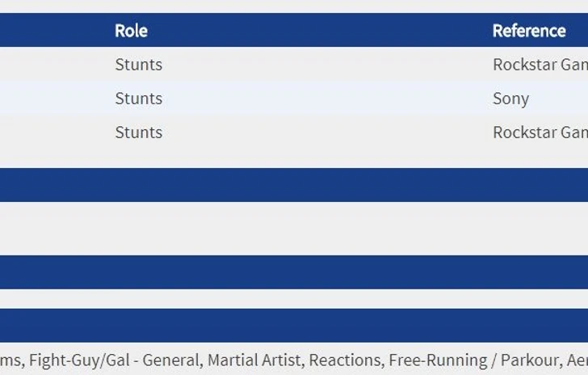Viewport: 588px width, 375px height.
Task: Click the header bar between Role and Reference
Action: click(323, 31)
